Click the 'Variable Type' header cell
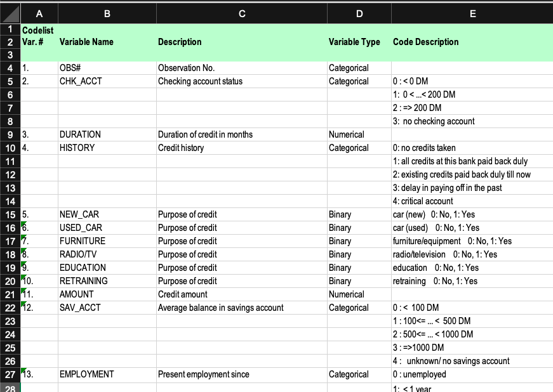The width and height of the screenshot is (553, 392). pyautogui.click(x=359, y=42)
